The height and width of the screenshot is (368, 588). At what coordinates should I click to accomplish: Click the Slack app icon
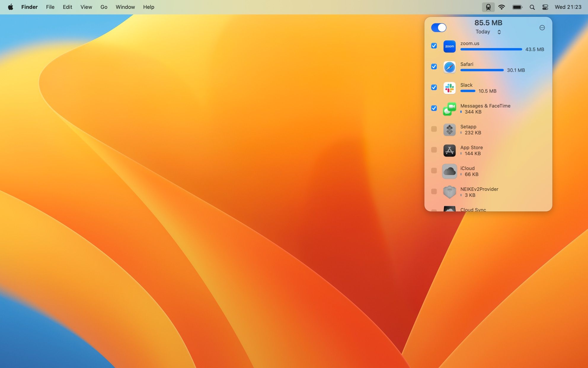[x=449, y=88]
